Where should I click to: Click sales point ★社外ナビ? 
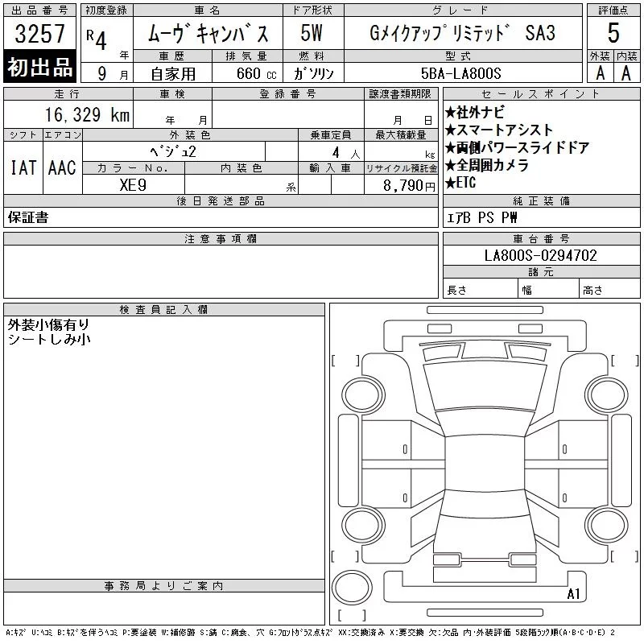click(474, 112)
